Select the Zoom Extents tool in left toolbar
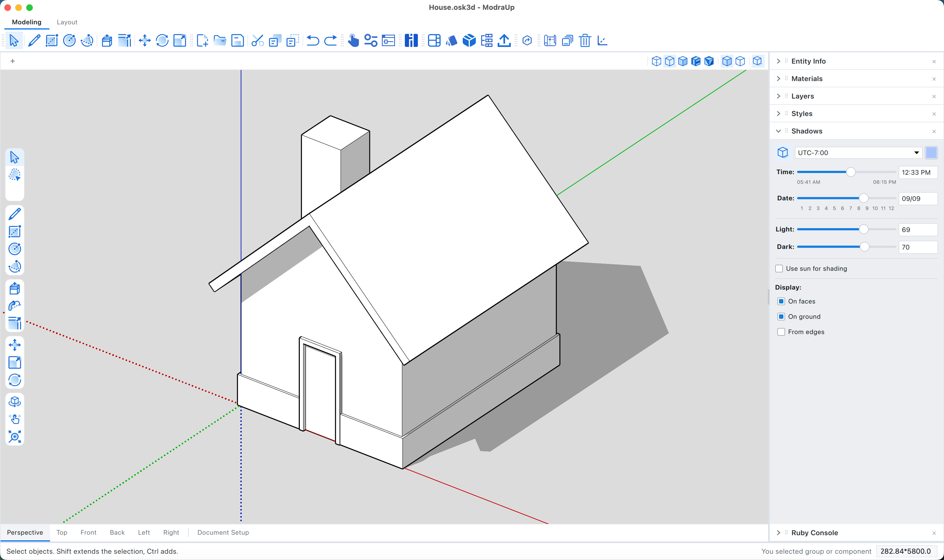Viewport: 944px width, 560px height. 15,437
